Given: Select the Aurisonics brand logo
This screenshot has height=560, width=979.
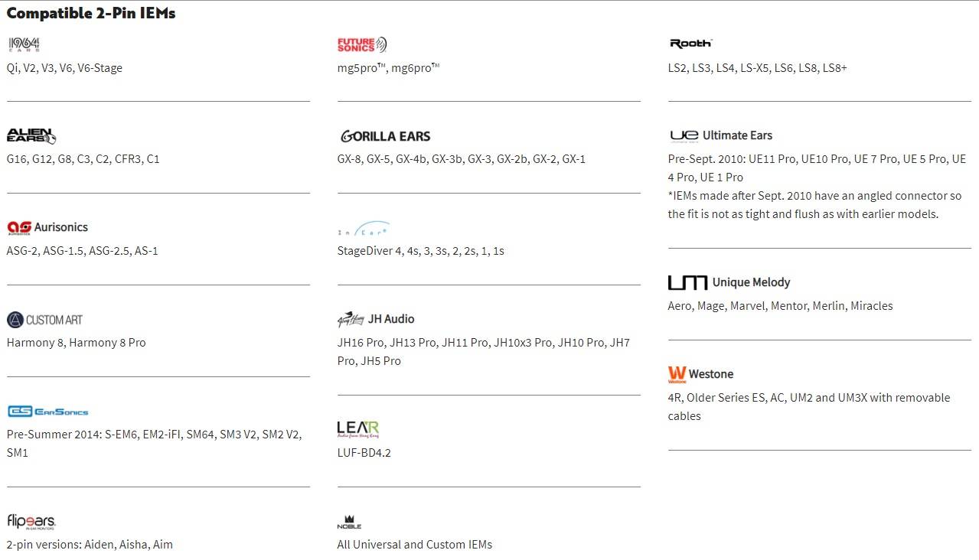Looking at the screenshot, I should (47, 227).
